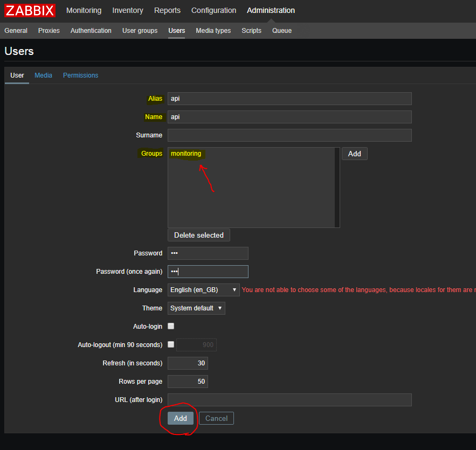Image resolution: width=476 pixels, height=450 pixels.
Task: Expand the Theme dropdown
Action: tap(196, 308)
